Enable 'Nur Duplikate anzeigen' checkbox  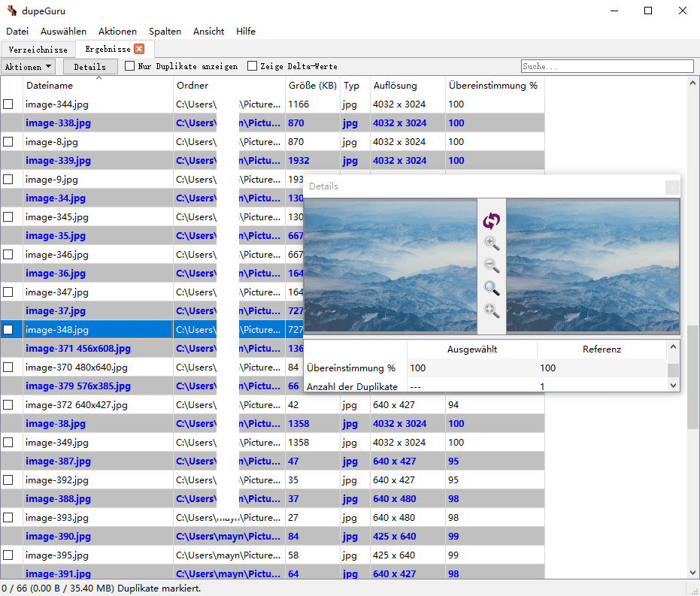[130, 66]
